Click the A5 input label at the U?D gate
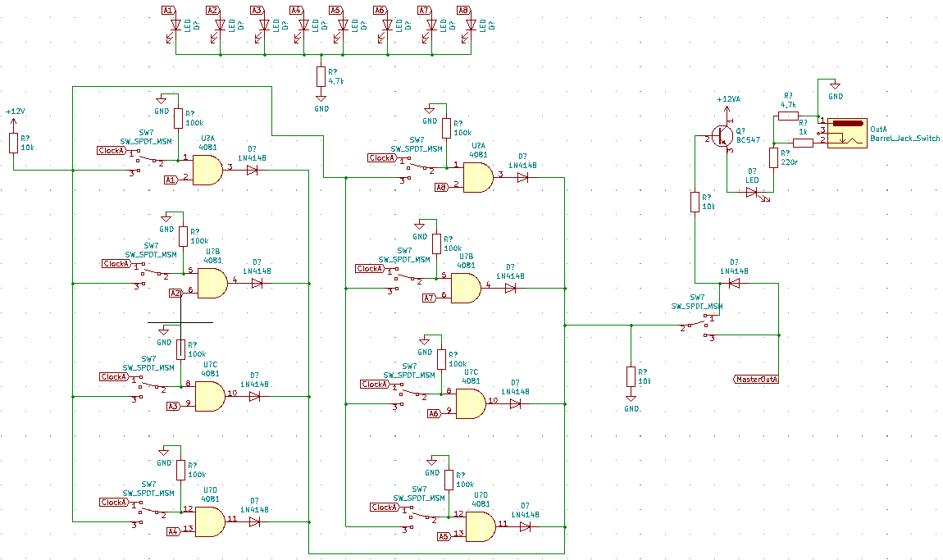 [444, 536]
